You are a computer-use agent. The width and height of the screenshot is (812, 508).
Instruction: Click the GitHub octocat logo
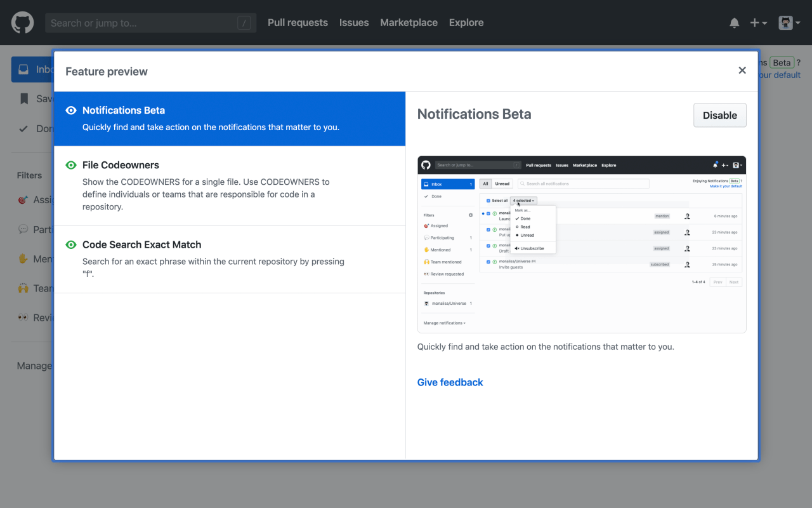(x=22, y=22)
